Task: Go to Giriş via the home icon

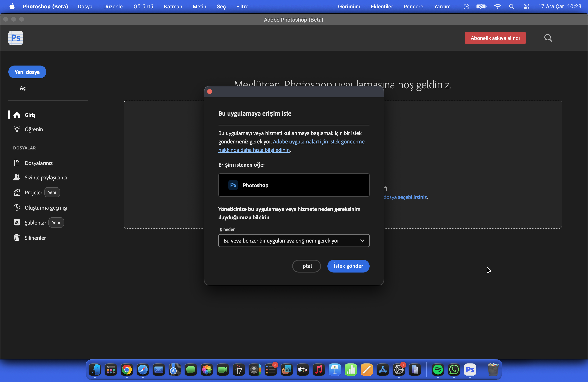Action: 17,115
